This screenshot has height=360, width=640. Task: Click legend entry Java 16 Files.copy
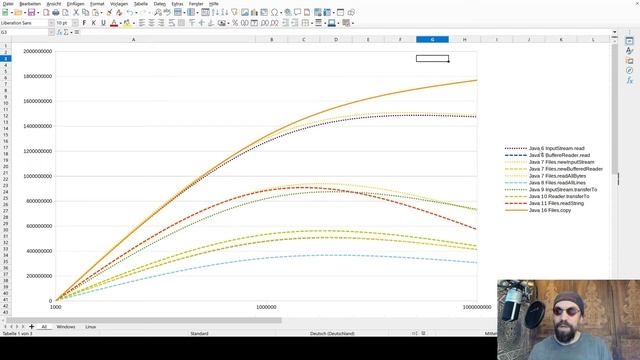pos(549,210)
